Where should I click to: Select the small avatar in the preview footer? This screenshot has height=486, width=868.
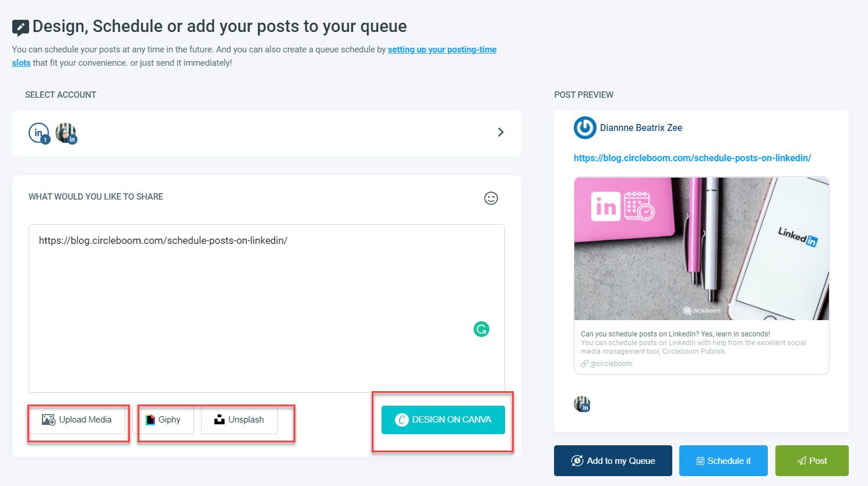point(583,403)
